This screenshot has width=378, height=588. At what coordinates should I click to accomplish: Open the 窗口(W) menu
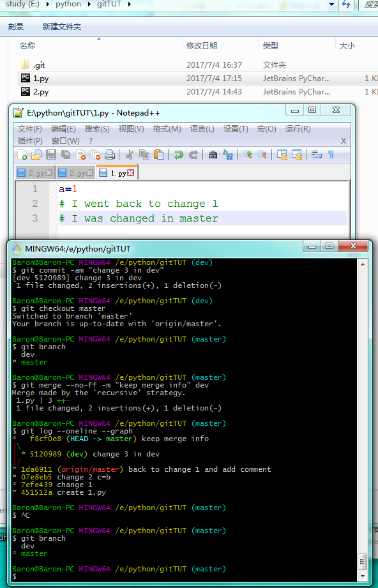66,141
